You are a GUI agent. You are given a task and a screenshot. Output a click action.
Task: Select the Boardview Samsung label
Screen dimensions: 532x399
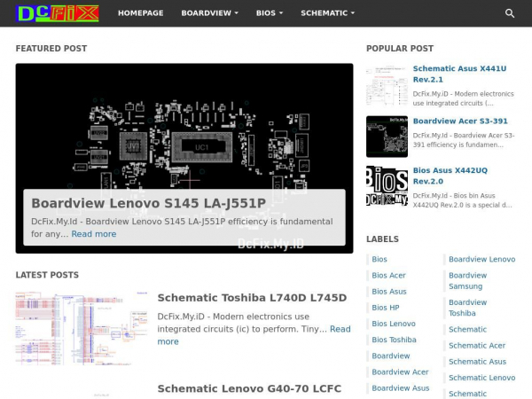click(x=468, y=281)
